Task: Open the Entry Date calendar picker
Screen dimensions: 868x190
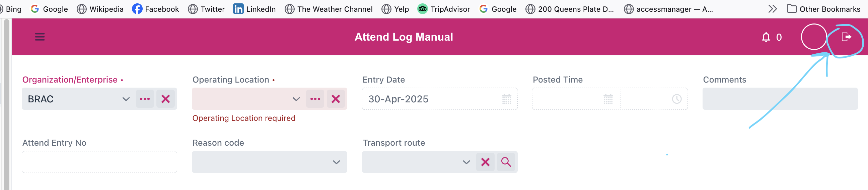Action: pyautogui.click(x=506, y=99)
